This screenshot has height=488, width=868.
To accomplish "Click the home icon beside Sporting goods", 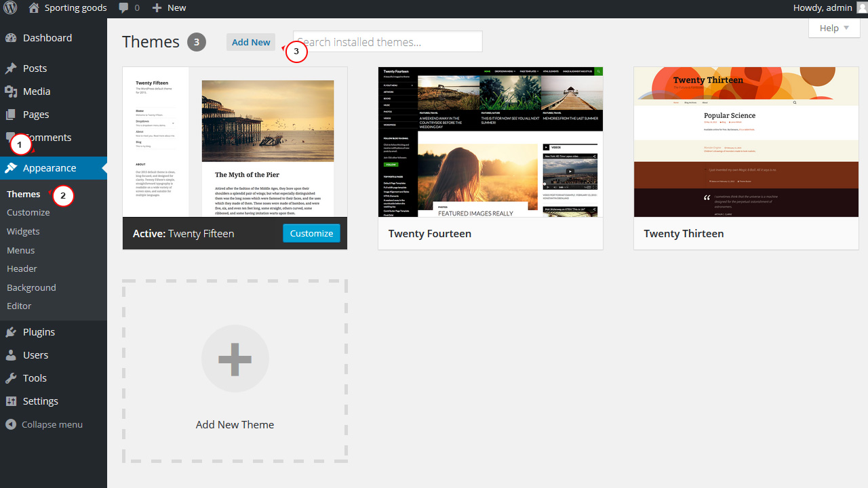I will pos(34,8).
